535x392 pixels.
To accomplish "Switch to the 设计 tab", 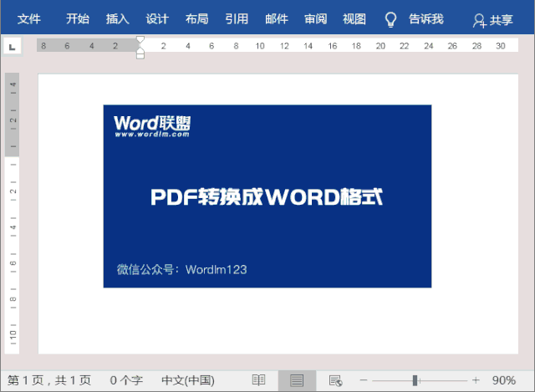I will [157, 19].
